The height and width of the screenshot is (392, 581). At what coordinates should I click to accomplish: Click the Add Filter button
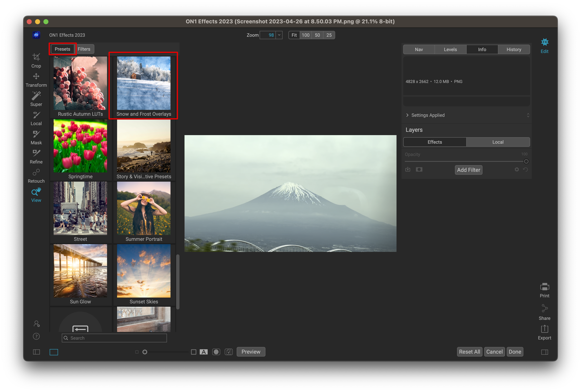[468, 170]
